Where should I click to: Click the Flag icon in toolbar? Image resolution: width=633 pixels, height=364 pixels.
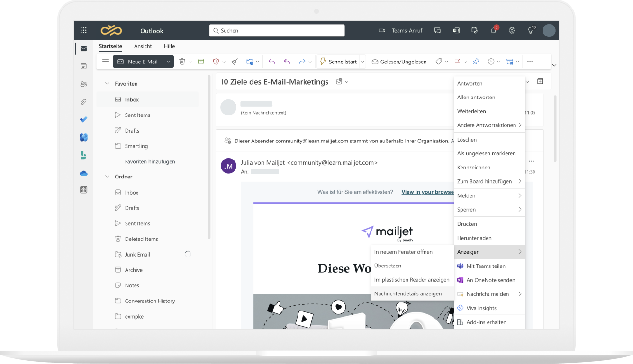pos(457,62)
